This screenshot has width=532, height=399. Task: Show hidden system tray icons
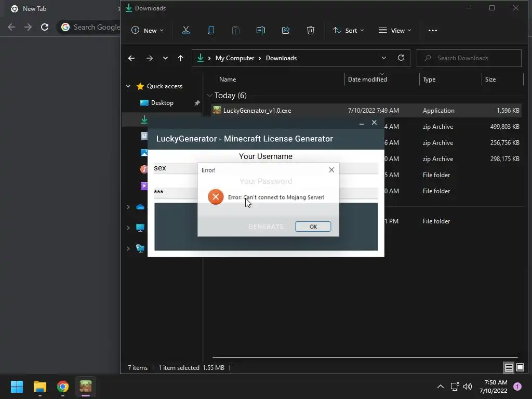(441, 387)
